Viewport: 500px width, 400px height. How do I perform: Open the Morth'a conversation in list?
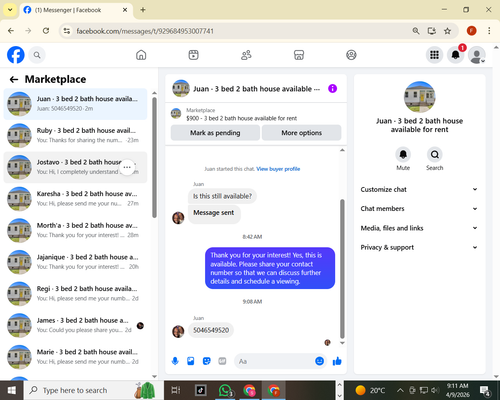tap(75, 230)
